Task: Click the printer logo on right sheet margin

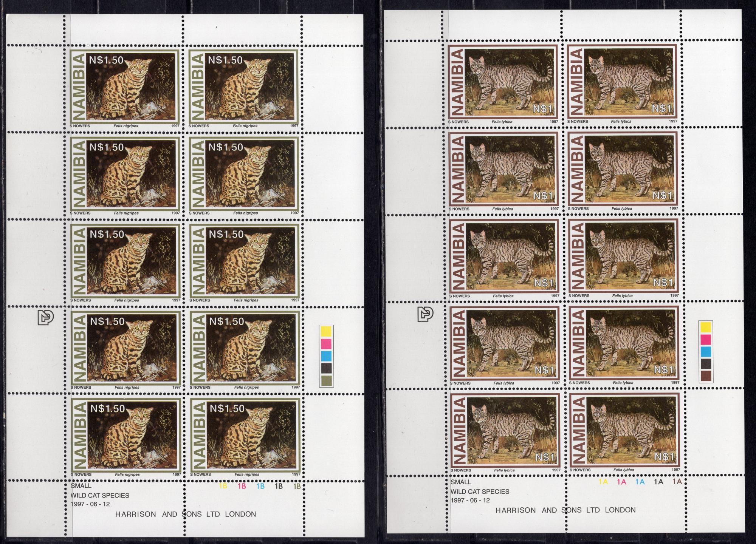Action: 425,314
